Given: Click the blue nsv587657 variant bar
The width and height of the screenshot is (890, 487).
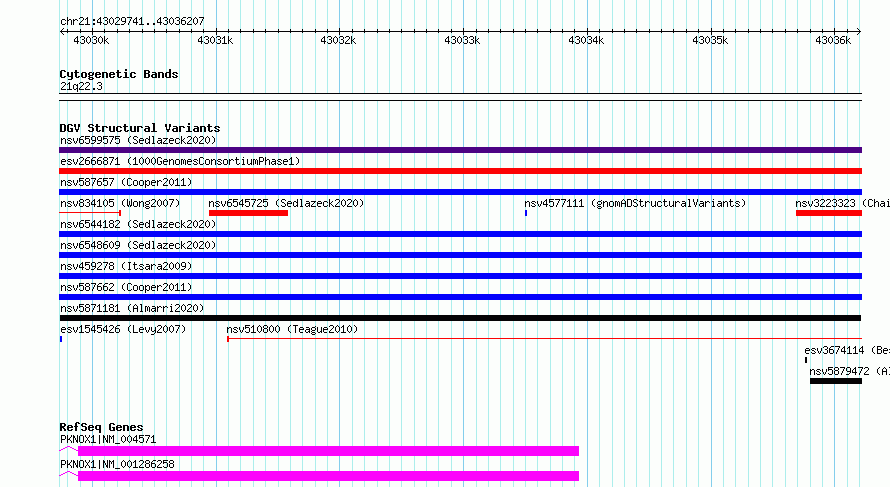Looking at the screenshot, I should (460, 192).
